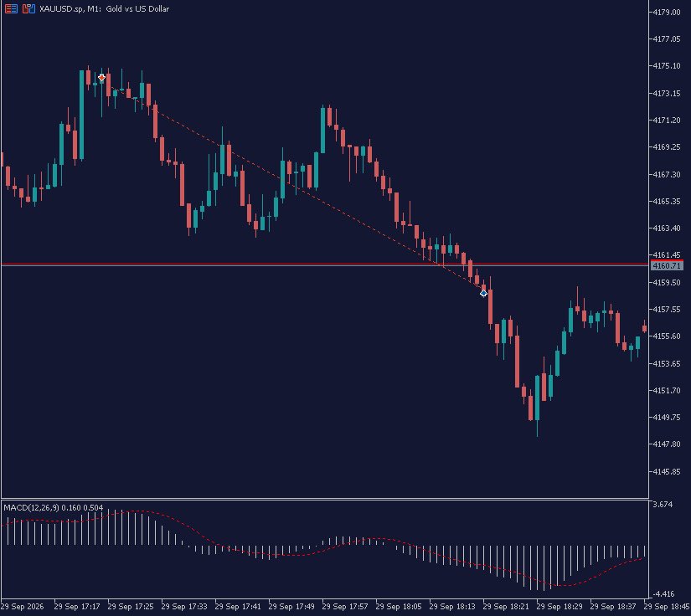691x616 pixels.
Task: Click the 4153.65 price scale value
Action: (667, 364)
